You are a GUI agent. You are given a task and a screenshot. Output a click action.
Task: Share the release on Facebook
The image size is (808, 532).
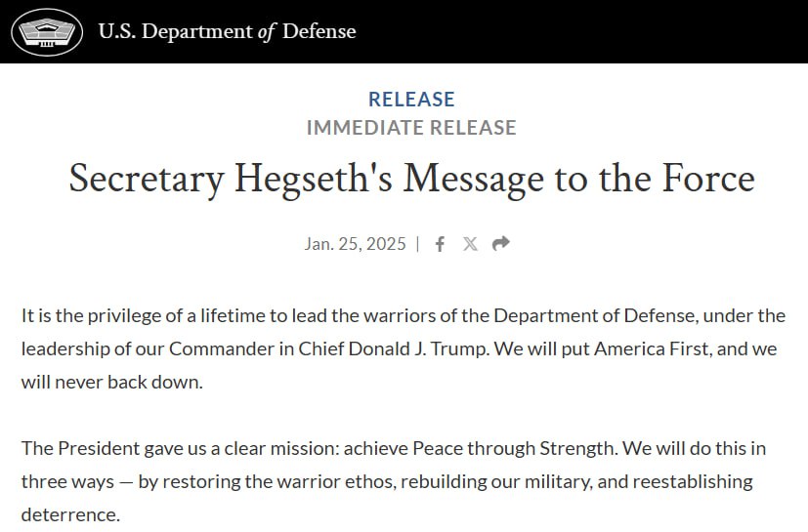tap(440, 244)
